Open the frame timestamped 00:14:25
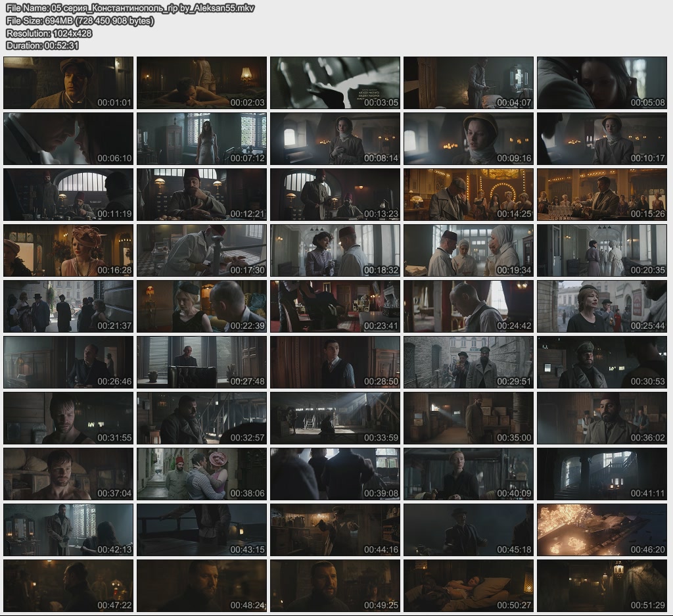 point(469,195)
